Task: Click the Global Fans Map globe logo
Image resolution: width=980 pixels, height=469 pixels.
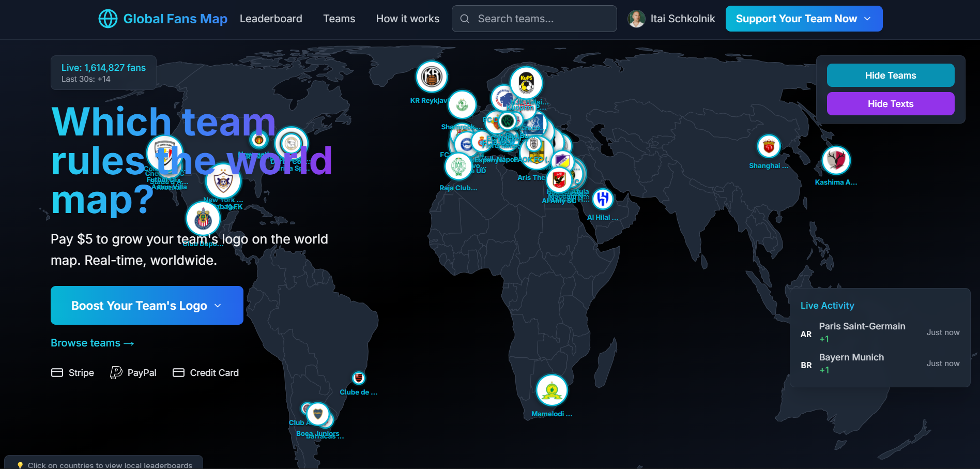Action: click(108, 19)
